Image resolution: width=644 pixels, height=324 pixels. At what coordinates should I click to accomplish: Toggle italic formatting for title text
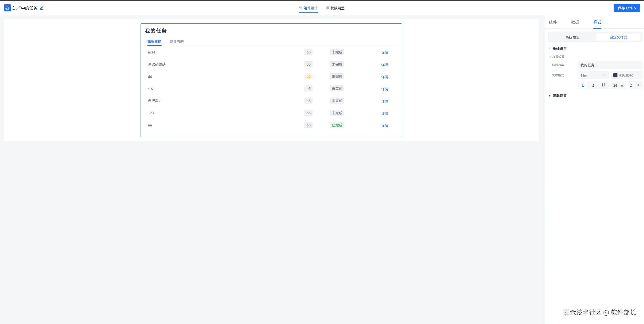[593, 85]
